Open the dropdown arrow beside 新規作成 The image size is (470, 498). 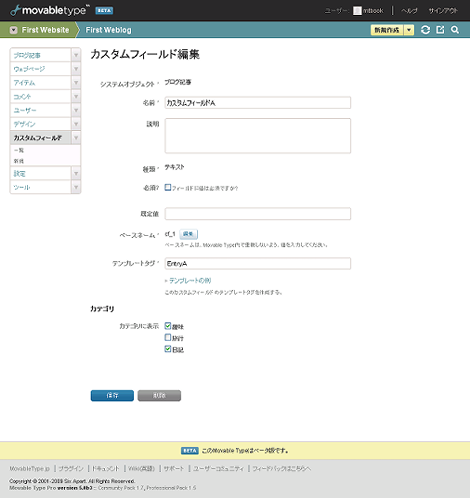(x=409, y=30)
